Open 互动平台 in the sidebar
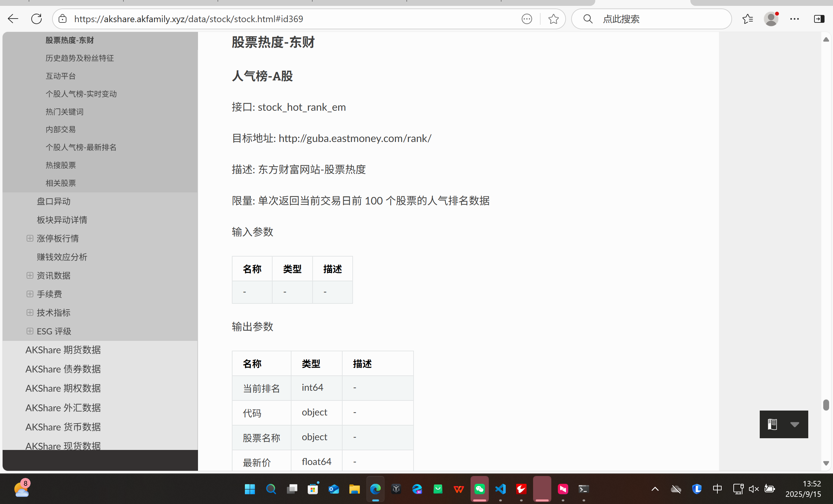This screenshot has width=833, height=504. (61, 76)
